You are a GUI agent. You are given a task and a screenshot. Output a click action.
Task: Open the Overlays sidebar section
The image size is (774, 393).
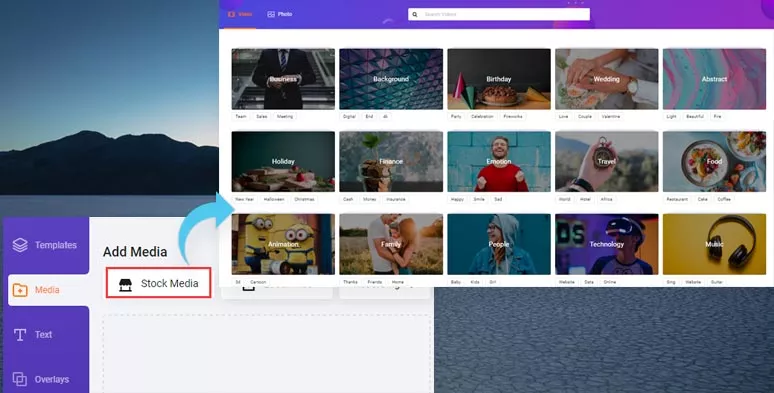[45, 379]
